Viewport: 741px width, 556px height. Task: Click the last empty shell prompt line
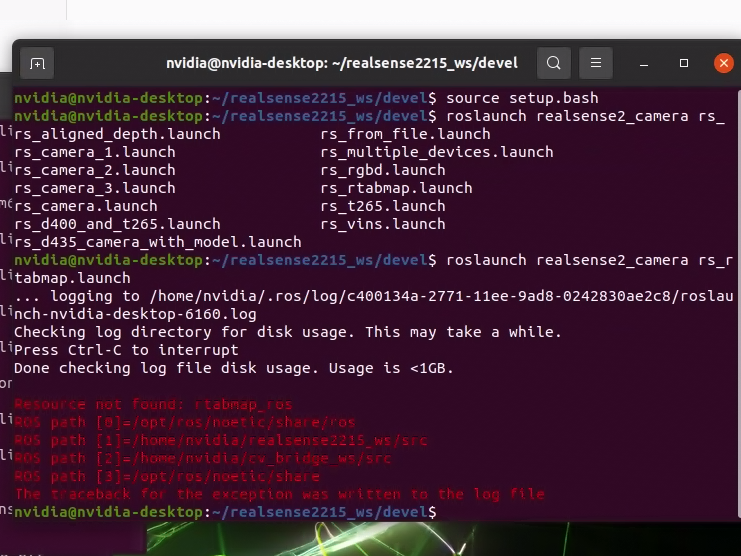coord(225,512)
